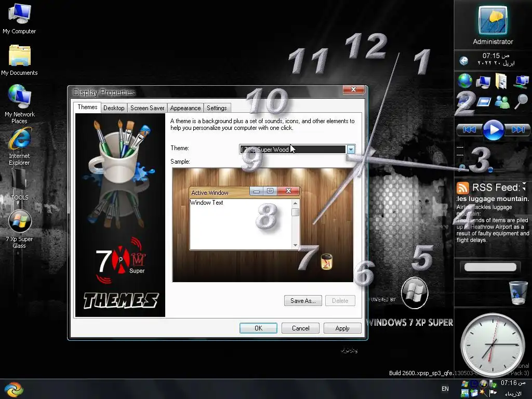Click the USB safely remove tray icon

[x=493, y=384]
